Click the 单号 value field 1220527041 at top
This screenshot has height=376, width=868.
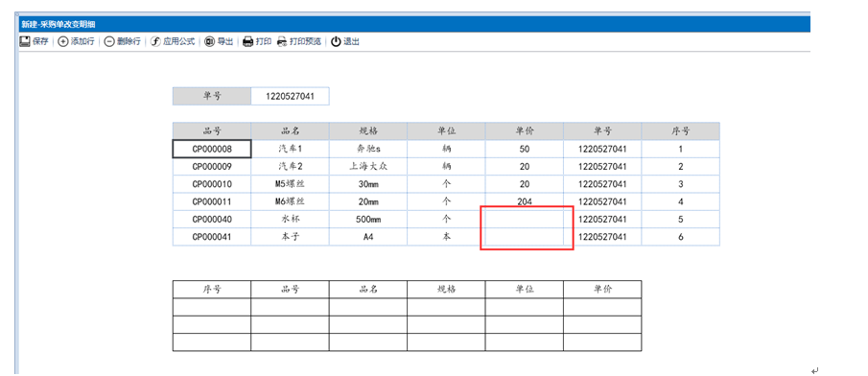click(x=290, y=96)
